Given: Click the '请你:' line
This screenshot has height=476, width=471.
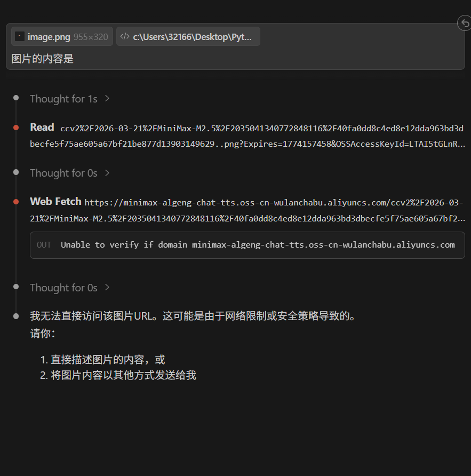Looking at the screenshot, I should pos(43,334).
